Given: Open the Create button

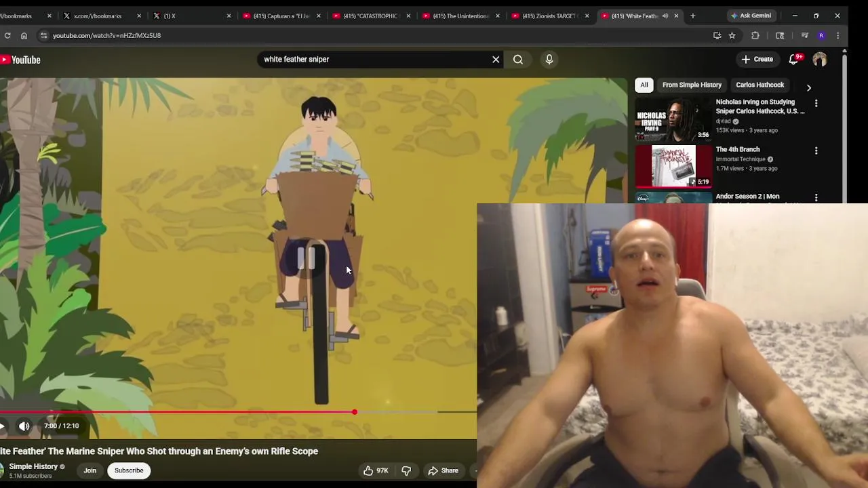Looking at the screenshot, I should 757,60.
